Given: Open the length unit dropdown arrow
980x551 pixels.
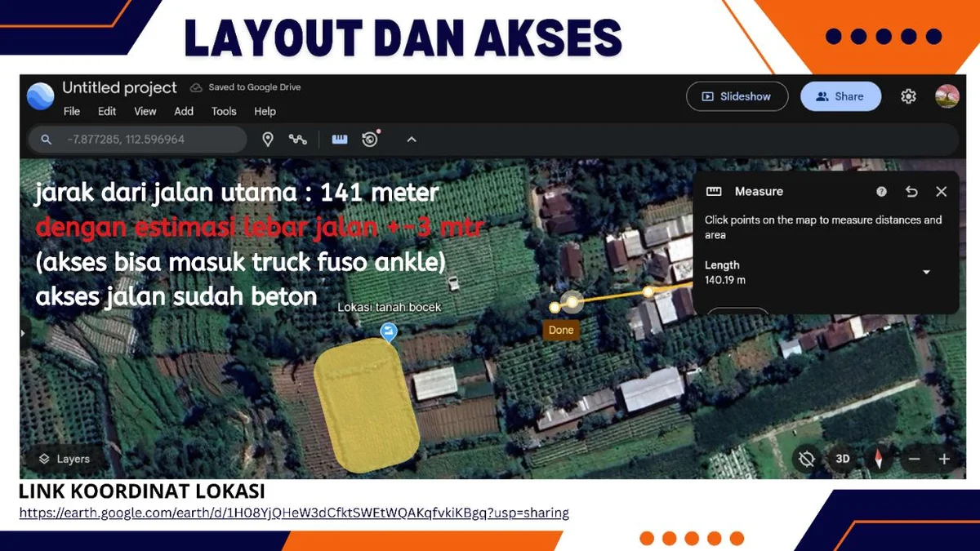Looking at the screenshot, I should click(x=926, y=272).
